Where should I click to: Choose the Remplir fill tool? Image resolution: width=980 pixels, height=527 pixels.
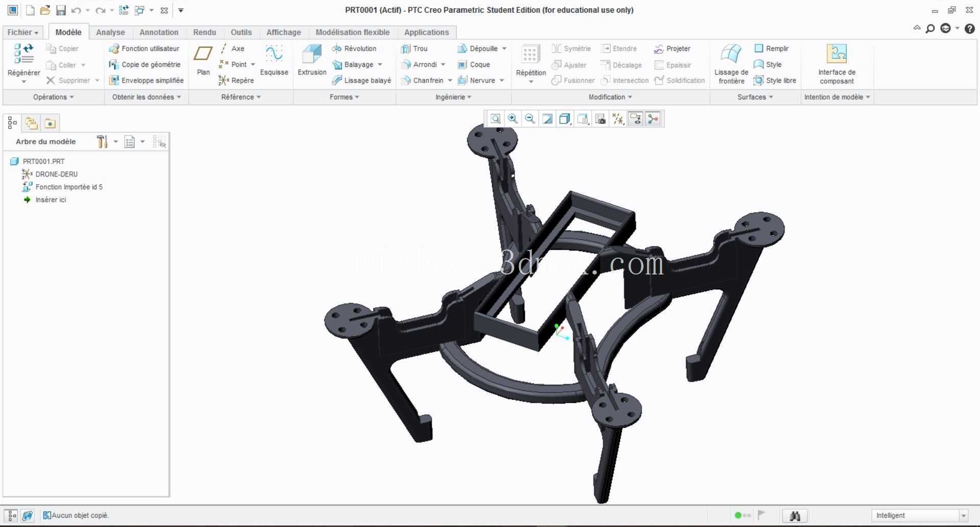pos(771,48)
